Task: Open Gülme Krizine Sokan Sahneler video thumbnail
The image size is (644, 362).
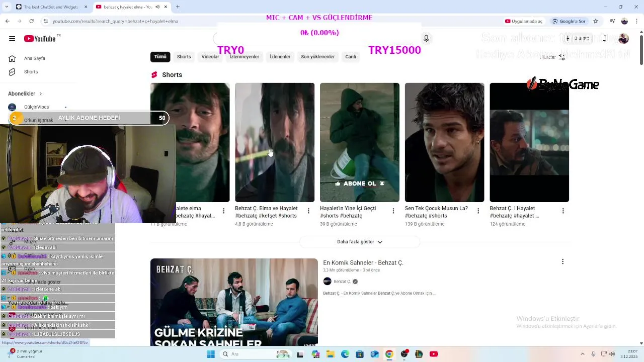Action: [234, 302]
